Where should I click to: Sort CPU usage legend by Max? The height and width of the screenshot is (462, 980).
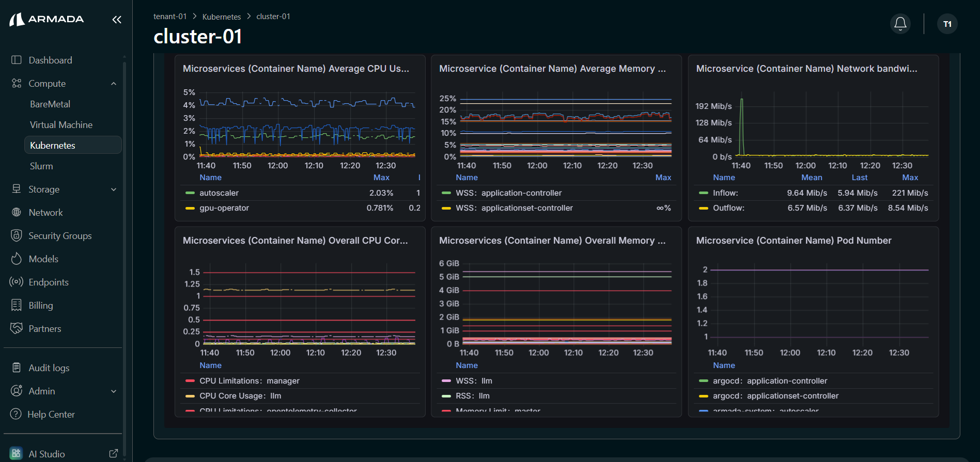[x=381, y=177]
